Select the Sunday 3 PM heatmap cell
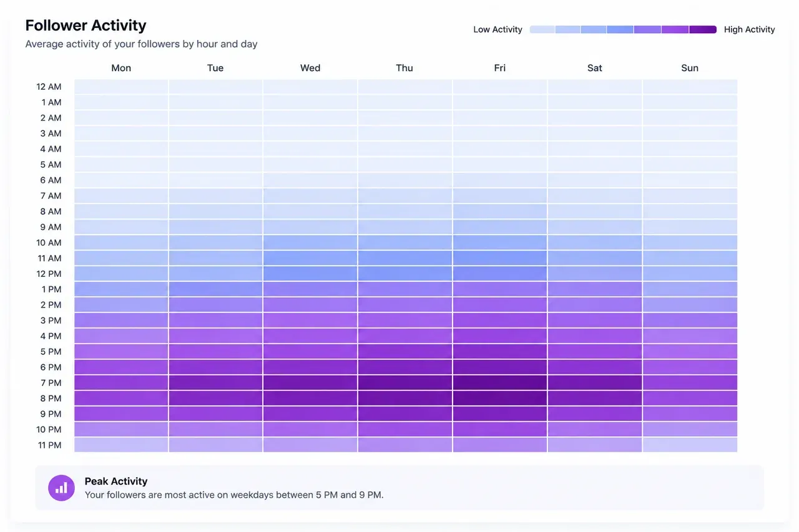The image size is (799, 532). point(690,320)
